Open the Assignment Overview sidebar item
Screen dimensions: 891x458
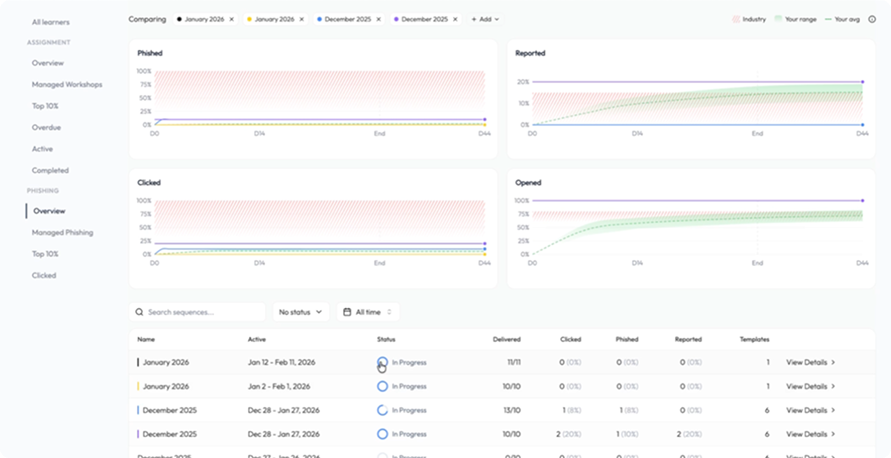click(x=48, y=63)
